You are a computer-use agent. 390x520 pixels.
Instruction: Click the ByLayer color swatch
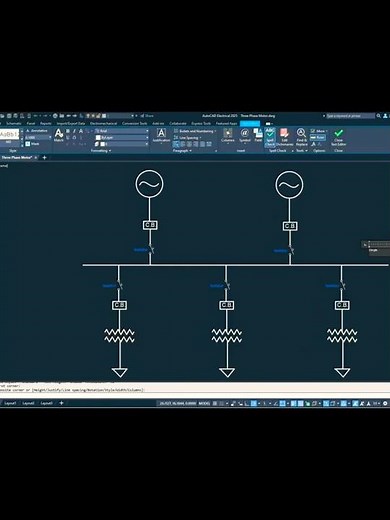coord(98,137)
